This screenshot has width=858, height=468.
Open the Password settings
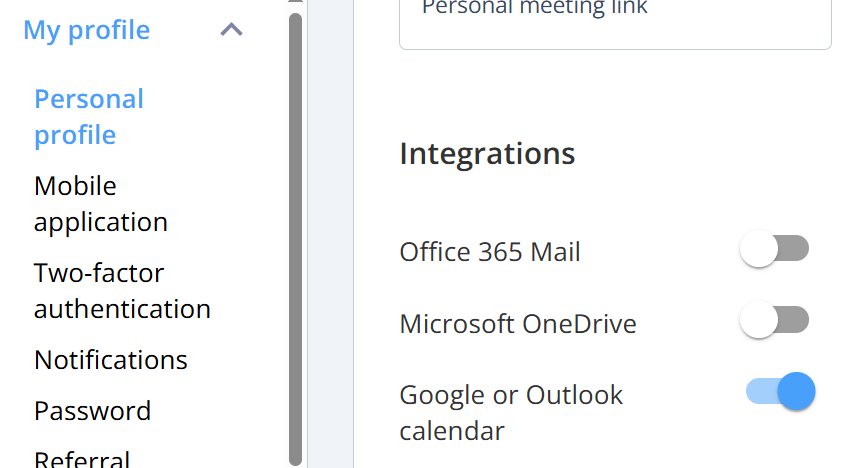(x=92, y=411)
